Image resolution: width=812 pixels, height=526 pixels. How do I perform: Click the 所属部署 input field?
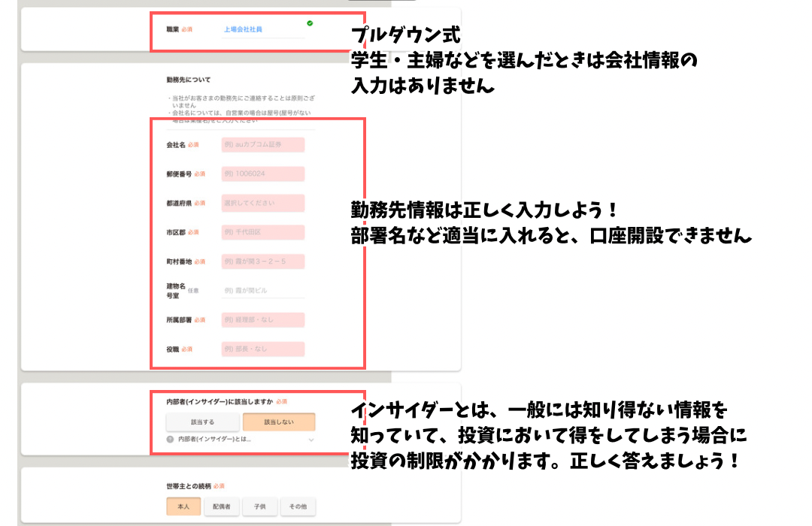[x=262, y=320]
